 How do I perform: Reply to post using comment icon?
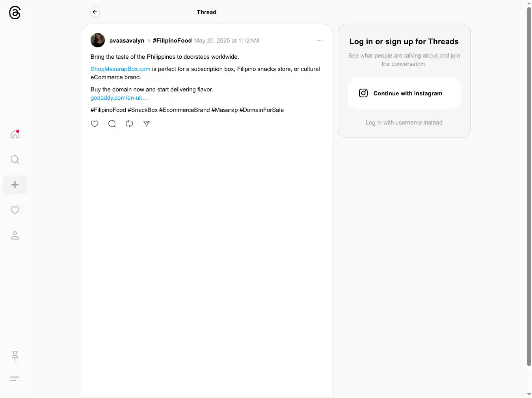[112, 124]
